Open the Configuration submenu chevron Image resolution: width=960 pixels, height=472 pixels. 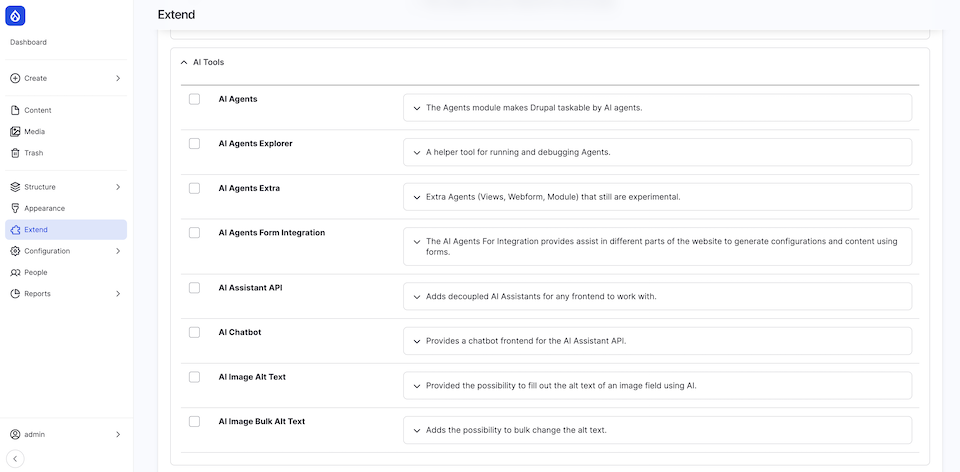(x=118, y=251)
